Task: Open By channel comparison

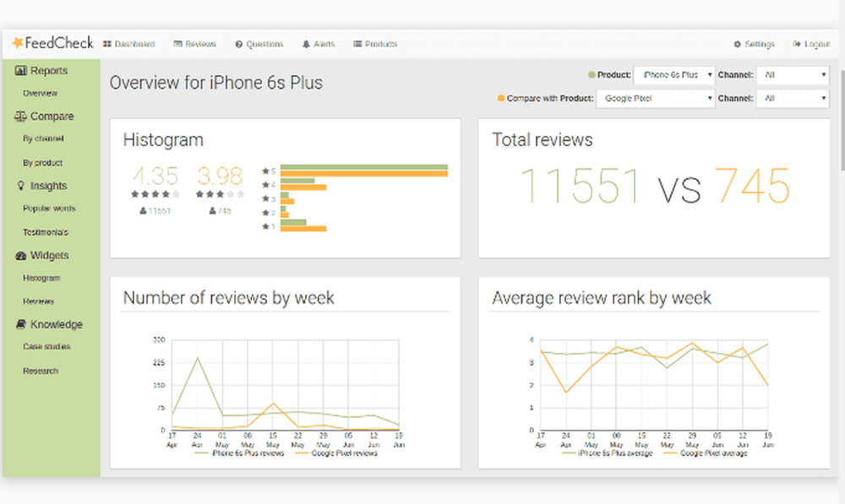Action: point(43,138)
